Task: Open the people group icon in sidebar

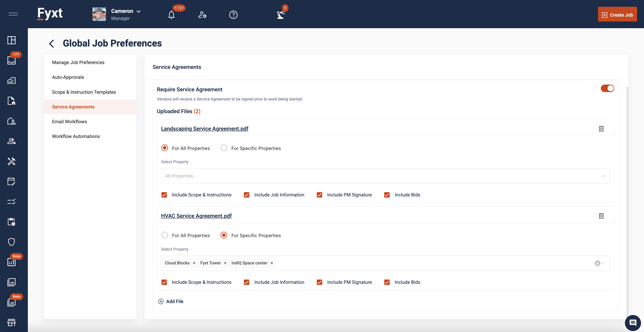Action: pos(12,141)
